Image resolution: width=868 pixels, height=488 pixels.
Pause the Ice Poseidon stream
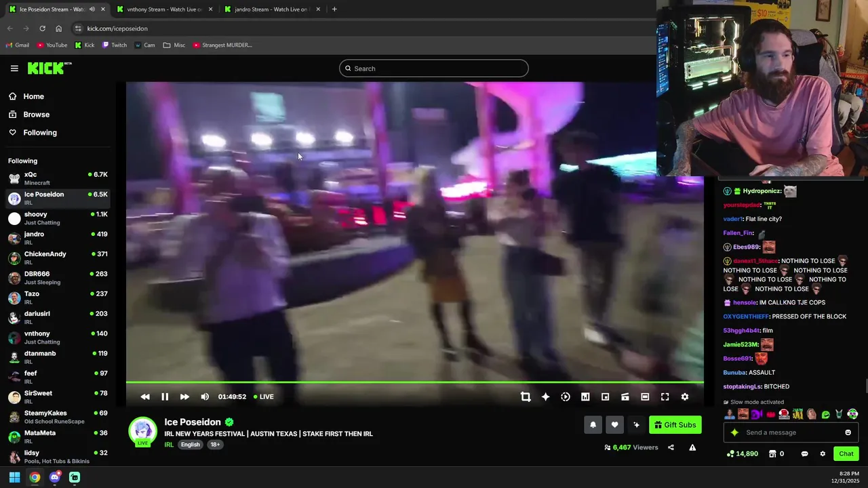pos(165,396)
